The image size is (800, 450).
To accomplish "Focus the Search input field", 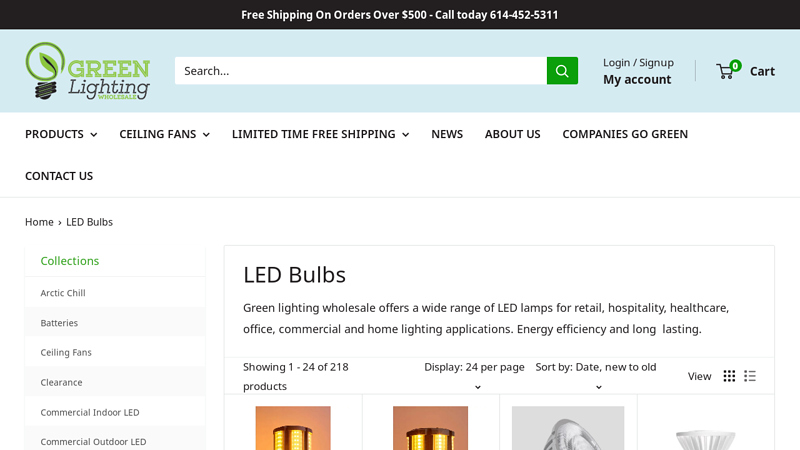I will [361, 71].
